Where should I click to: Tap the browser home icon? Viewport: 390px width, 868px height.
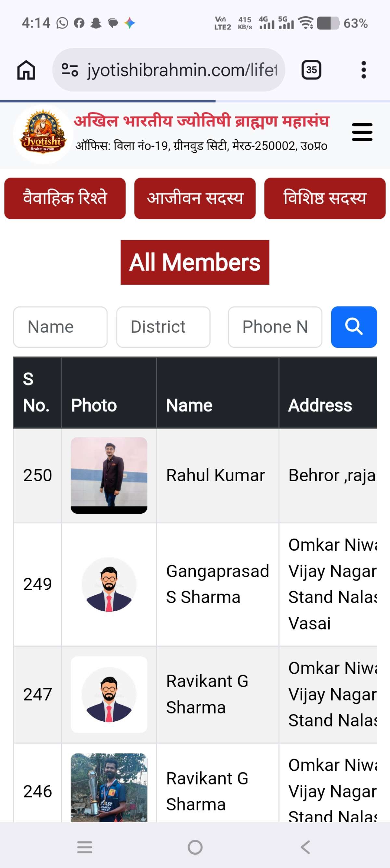(26, 70)
